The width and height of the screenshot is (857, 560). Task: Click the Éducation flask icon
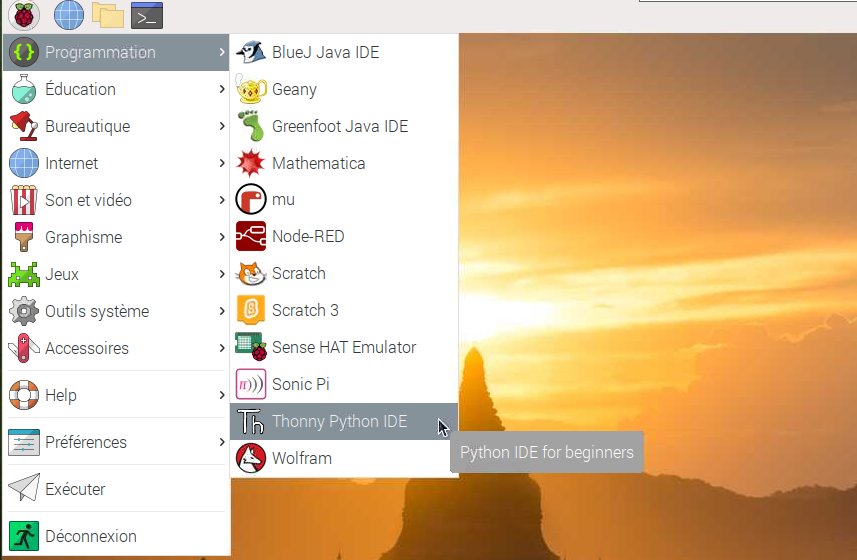click(24, 89)
